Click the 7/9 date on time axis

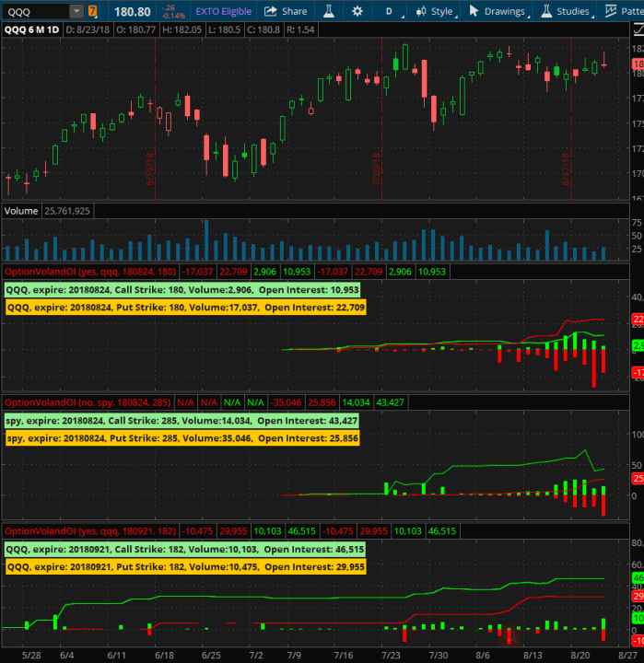(x=295, y=656)
